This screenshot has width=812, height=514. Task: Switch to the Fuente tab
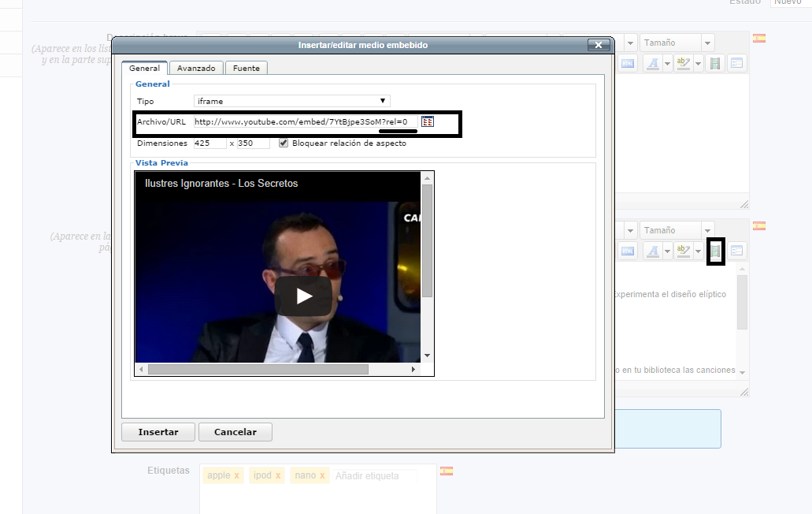[x=247, y=69]
